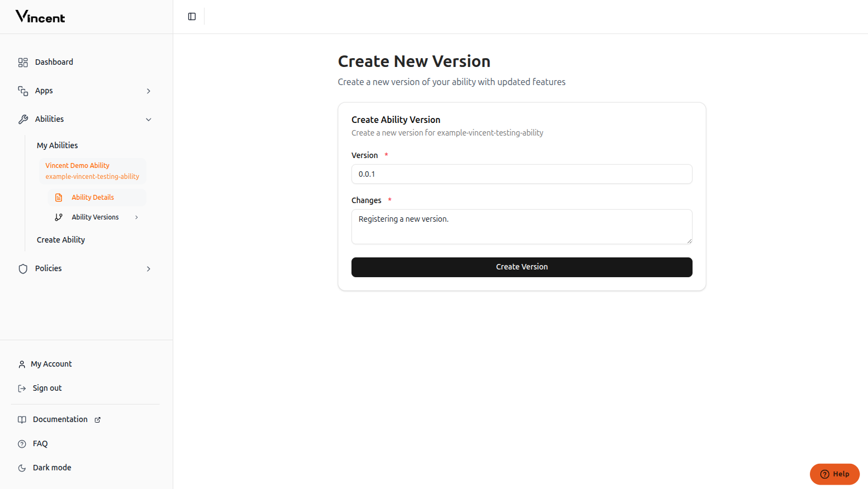Screen dimensions: 868x489
Task: Click the external link icon beside Documentation
Action: pos(98,420)
